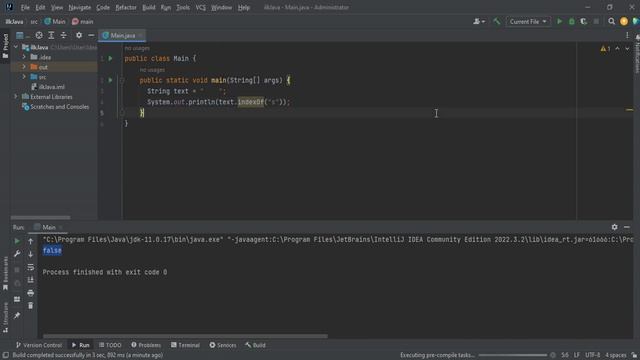This screenshot has width=640, height=360.
Task: Click the layout icon in Run panel
Action: click(x=17, y=299)
